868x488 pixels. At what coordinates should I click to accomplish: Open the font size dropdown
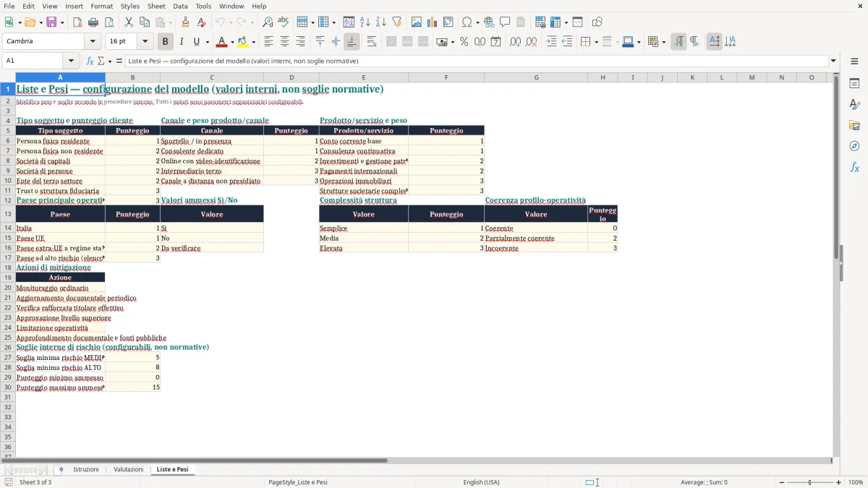[145, 42]
